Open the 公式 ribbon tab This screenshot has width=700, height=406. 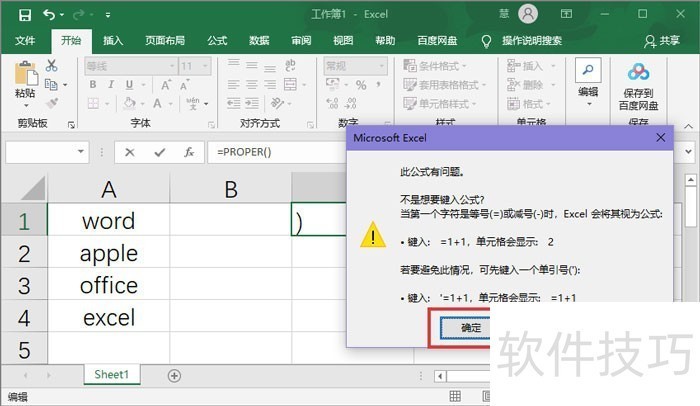tap(217, 41)
